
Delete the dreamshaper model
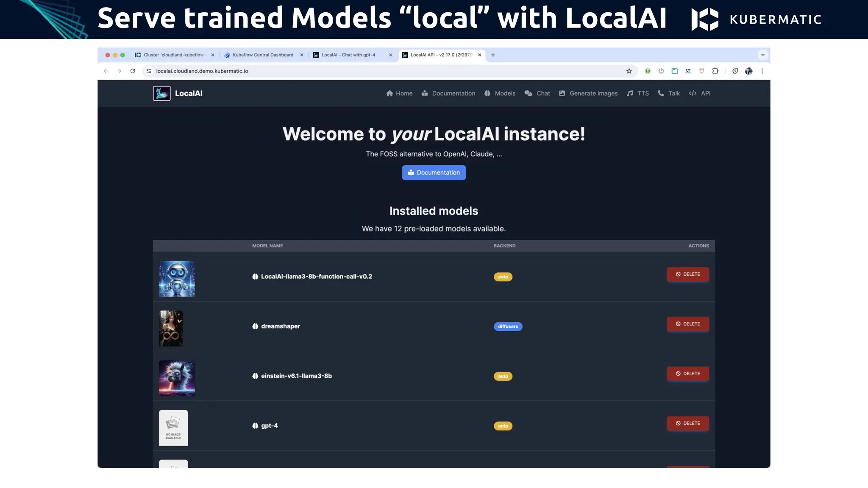[x=688, y=324]
